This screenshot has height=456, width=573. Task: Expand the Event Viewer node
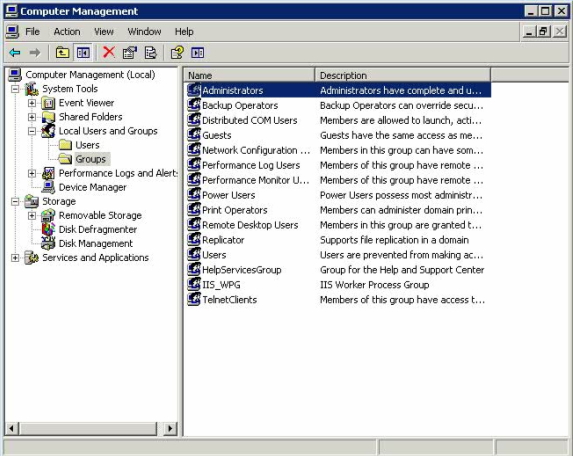click(32, 103)
